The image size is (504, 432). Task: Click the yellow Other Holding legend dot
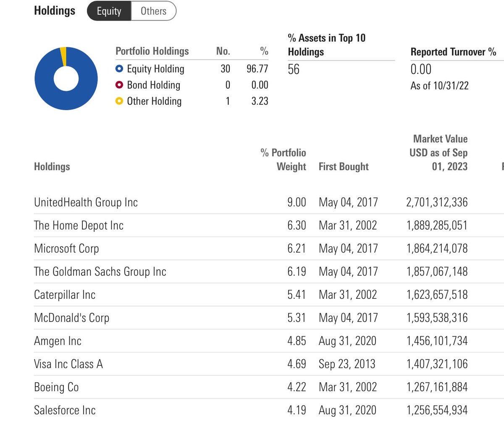coord(119,101)
